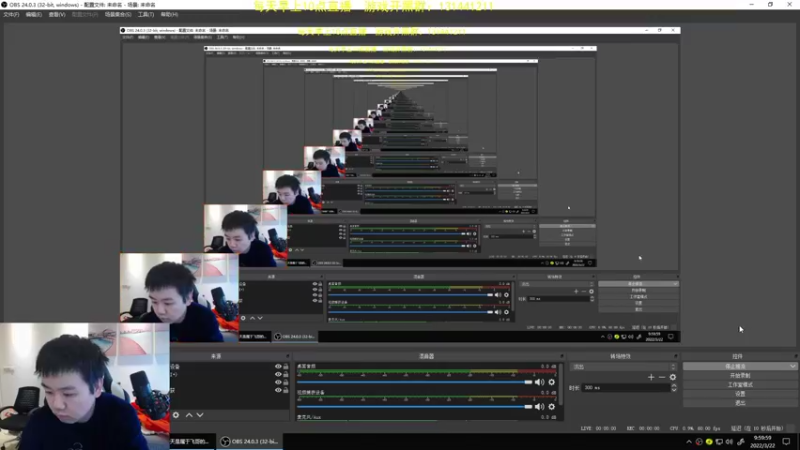Image resolution: width=800 pixels, height=450 pixels.
Task: Switch to the taskbar window left of OBS
Action: 190,442
